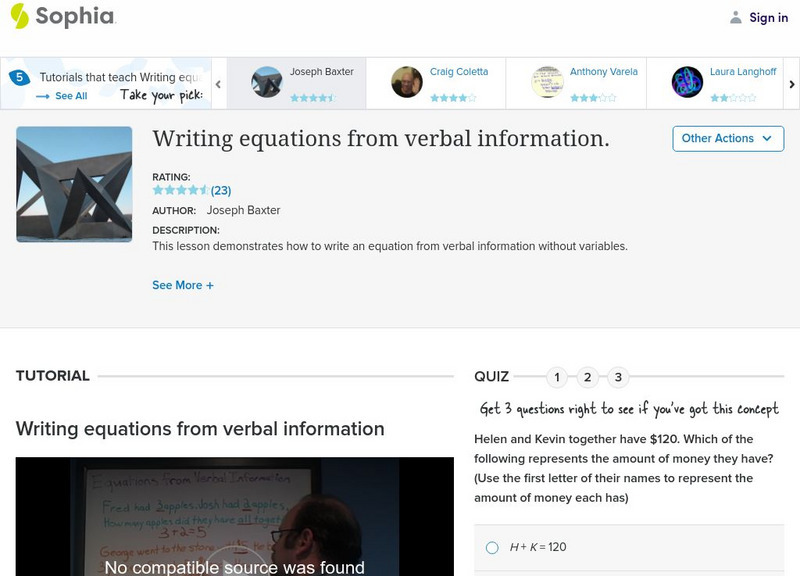Click the Sign in link
The height and width of the screenshot is (576, 800).
(x=768, y=18)
